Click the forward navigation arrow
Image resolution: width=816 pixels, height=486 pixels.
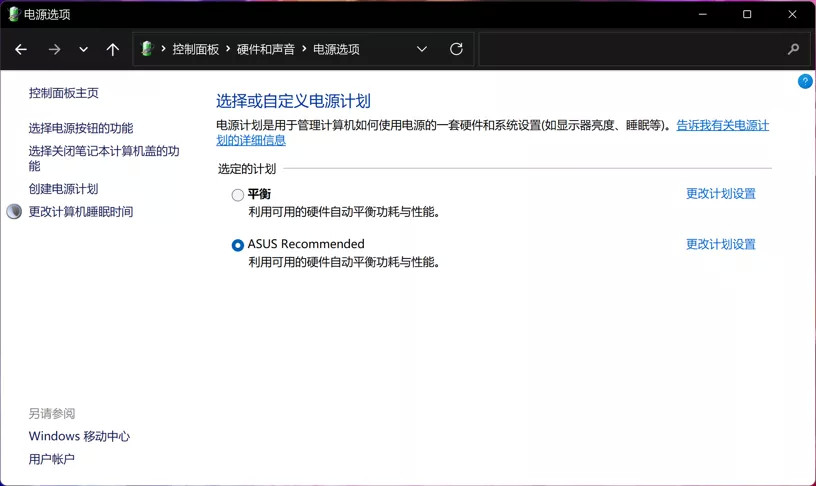pos(54,49)
